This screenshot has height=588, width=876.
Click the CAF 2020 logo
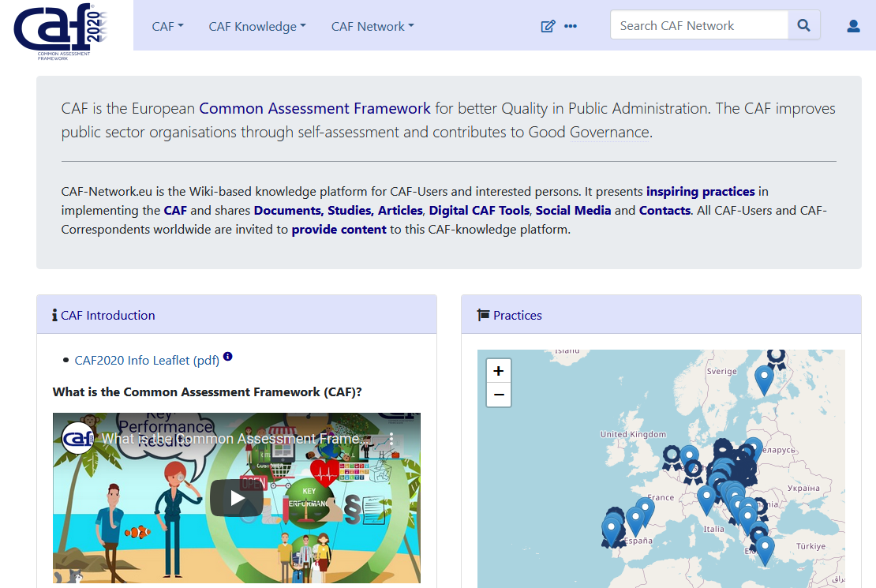(x=60, y=32)
